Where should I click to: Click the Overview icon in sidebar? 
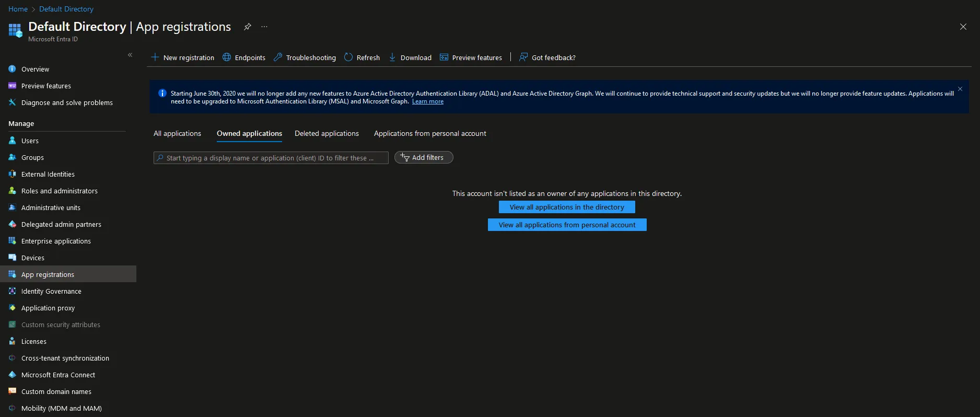(13, 69)
